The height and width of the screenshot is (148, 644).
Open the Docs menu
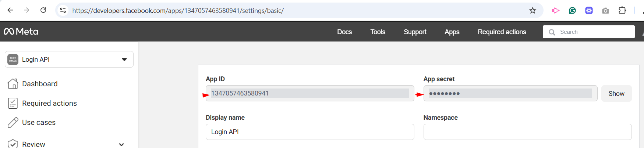click(344, 32)
